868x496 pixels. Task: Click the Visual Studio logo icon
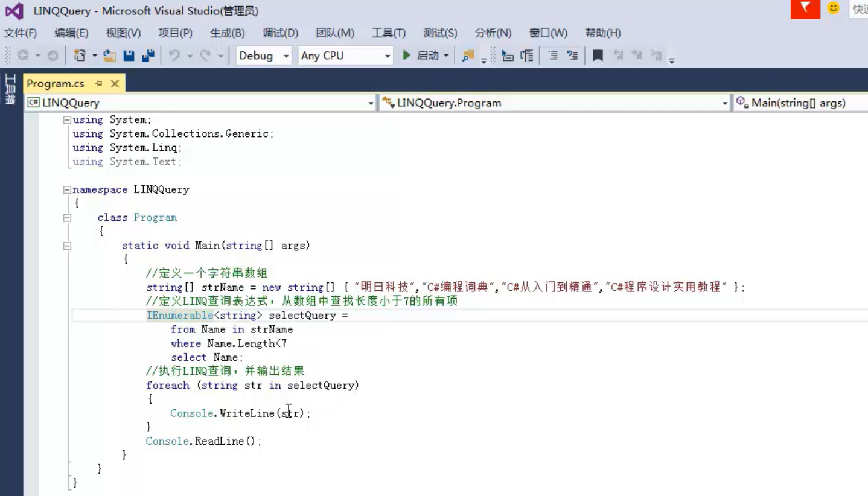pos(14,11)
